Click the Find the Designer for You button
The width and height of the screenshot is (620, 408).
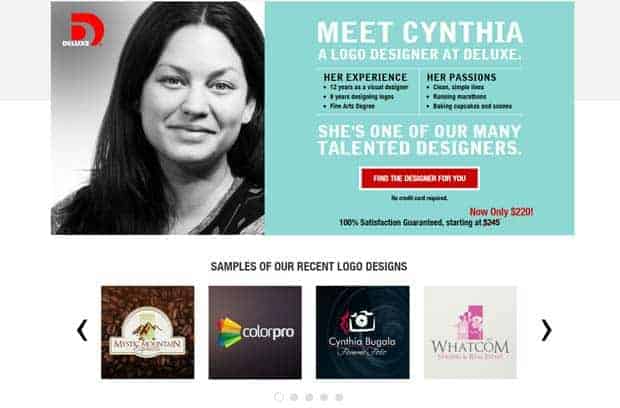pos(420,178)
